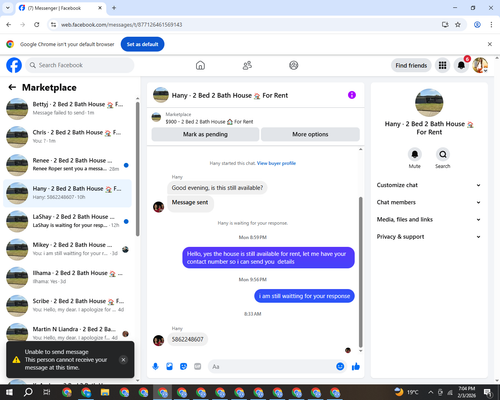Screen dimensions: 500x400
Task: Reload the page
Action: point(37,25)
